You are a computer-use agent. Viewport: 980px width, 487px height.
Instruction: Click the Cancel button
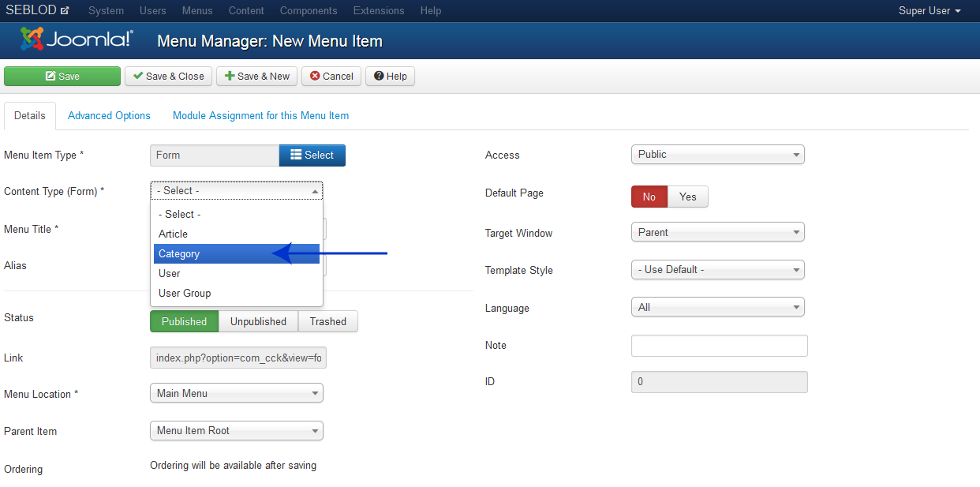coord(331,76)
